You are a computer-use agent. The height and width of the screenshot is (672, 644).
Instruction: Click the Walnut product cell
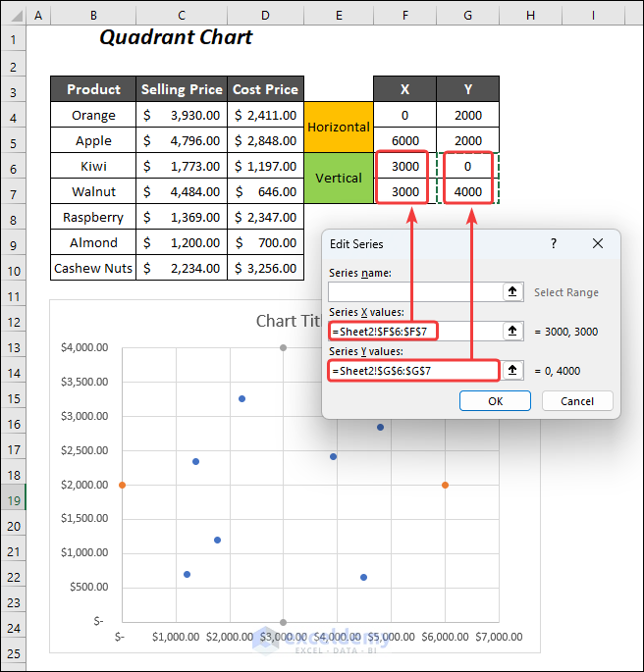[93, 191]
